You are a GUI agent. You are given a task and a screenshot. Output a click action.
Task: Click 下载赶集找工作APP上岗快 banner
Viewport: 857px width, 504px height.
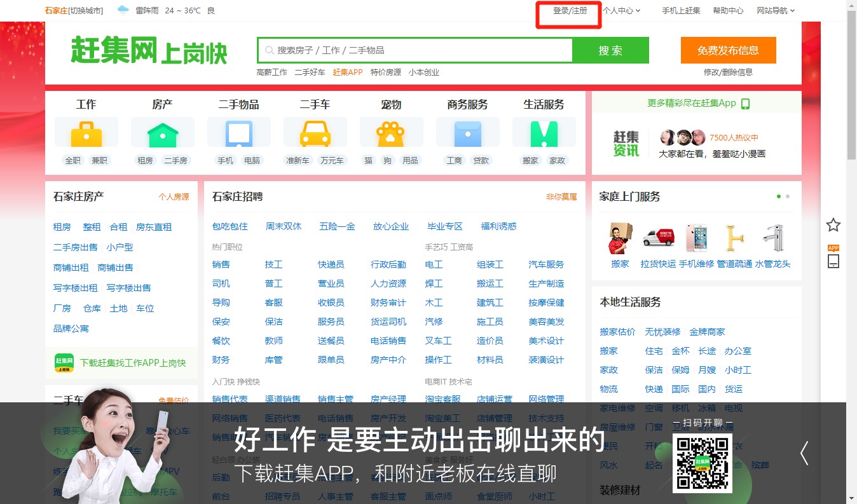[x=121, y=363]
